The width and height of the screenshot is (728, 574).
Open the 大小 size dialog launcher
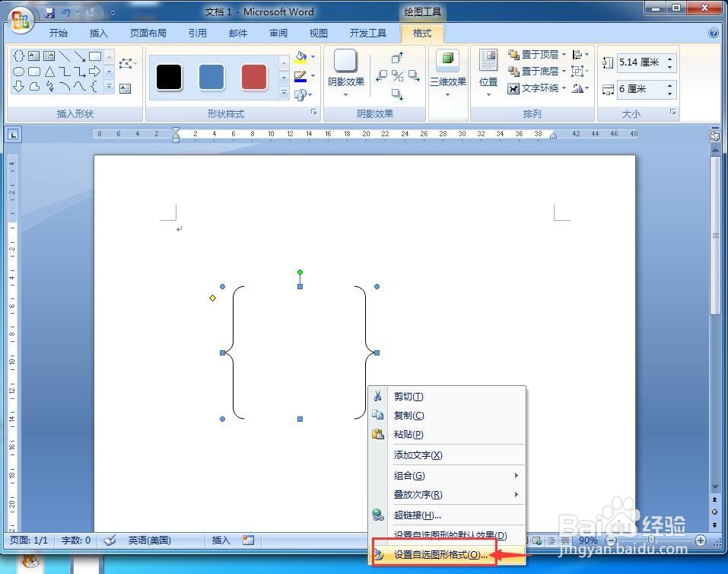[672, 112]
